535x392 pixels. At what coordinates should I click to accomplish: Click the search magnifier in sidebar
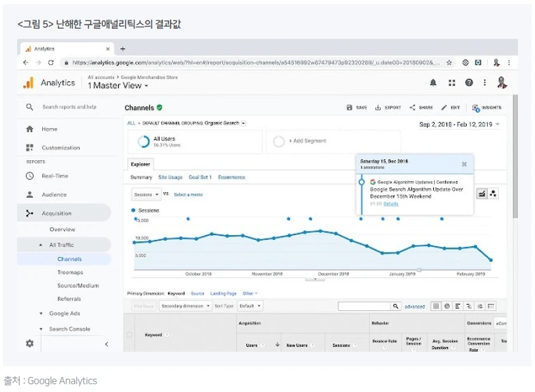tap(30, 107)
